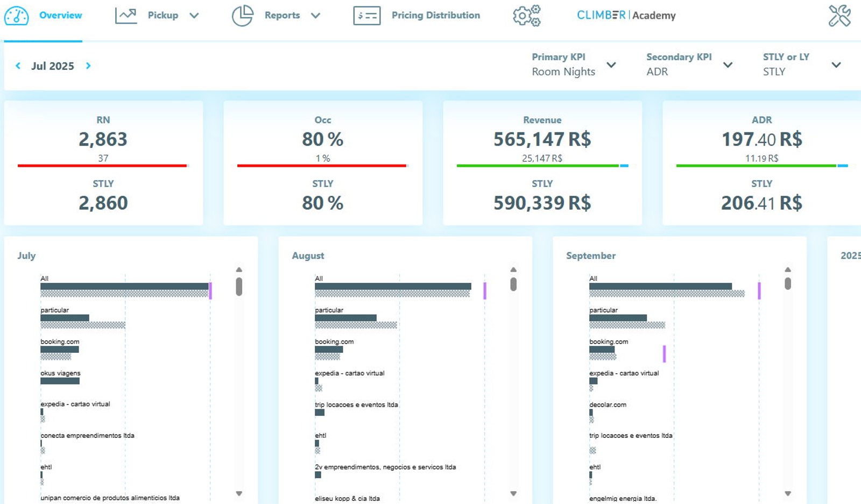Click the August chart scroll down arrow
This screenshot has height=504, width=861.
pos(513,493)
